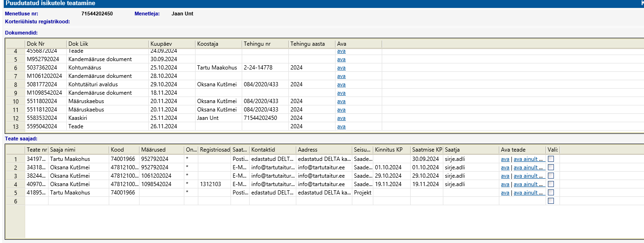Sort documents by Kuupäev column header

pyautogui.click(x=172, y=43)
